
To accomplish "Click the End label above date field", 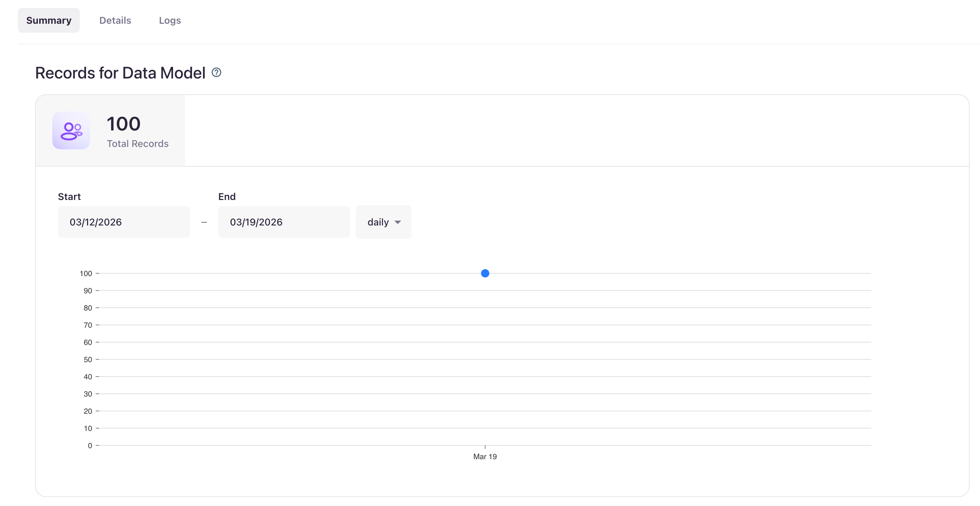I will (x=227, y=197).
